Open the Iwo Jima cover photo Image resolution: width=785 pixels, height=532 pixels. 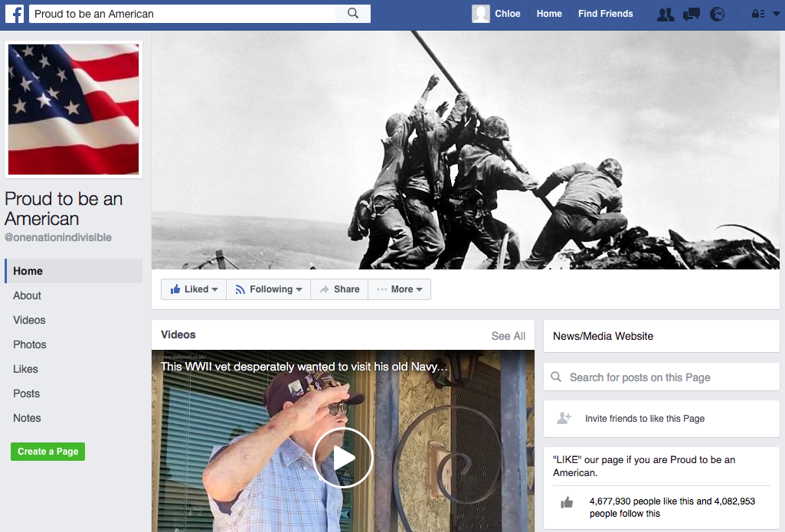tap(466, 150)
